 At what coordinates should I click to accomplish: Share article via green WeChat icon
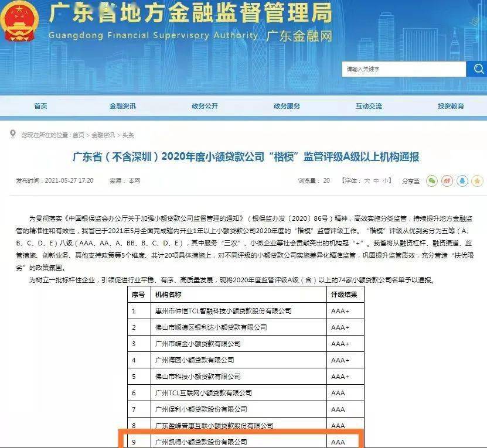pos(432,181)
